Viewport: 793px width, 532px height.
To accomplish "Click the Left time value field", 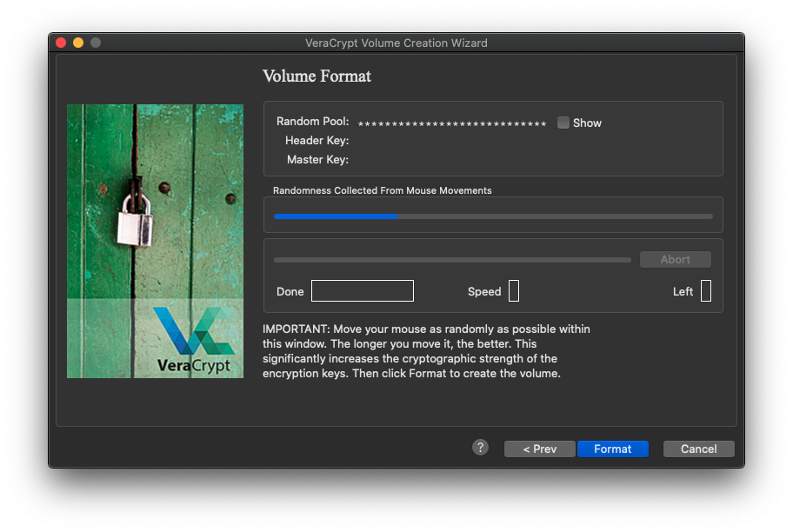I will pos(706,291).
